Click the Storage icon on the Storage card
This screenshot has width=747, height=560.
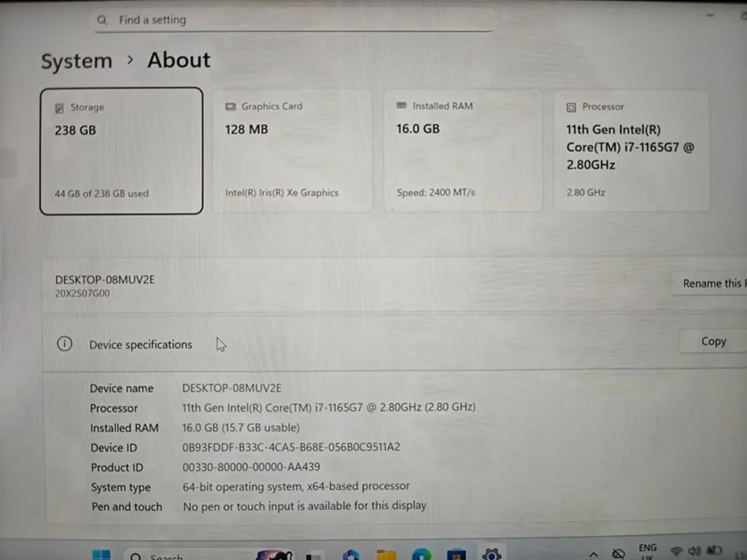pyautogui.click(x=60, y=107)
